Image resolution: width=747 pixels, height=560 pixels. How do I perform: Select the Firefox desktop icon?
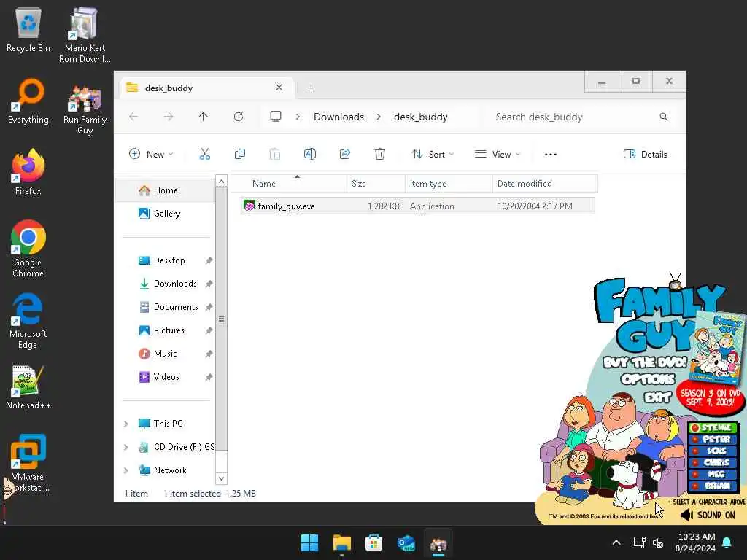(x=28, y=172)
